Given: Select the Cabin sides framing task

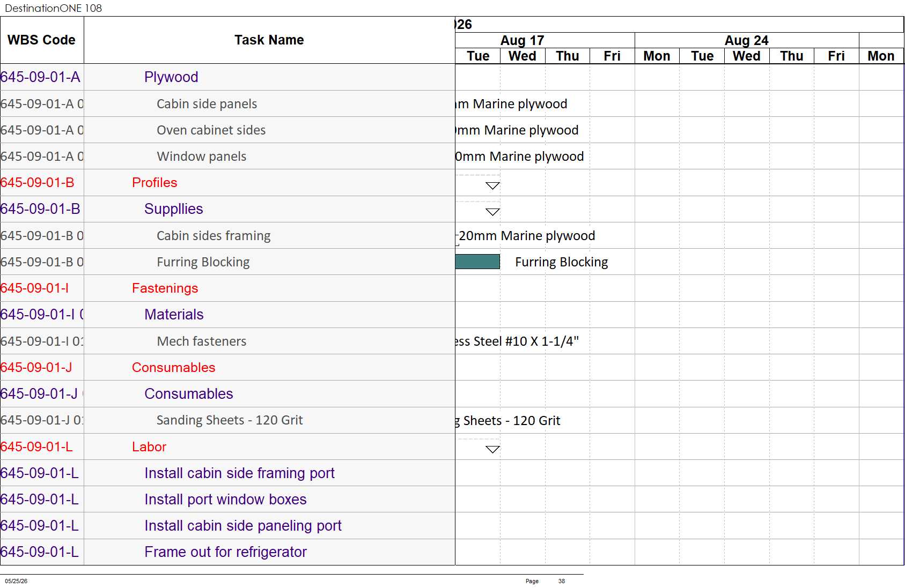Looking at the screenshot, I should point(214,236).
